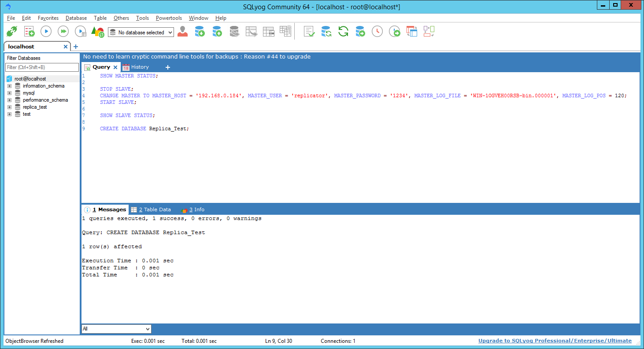
Task: Open the Tools menu
Action: (142, 18)
